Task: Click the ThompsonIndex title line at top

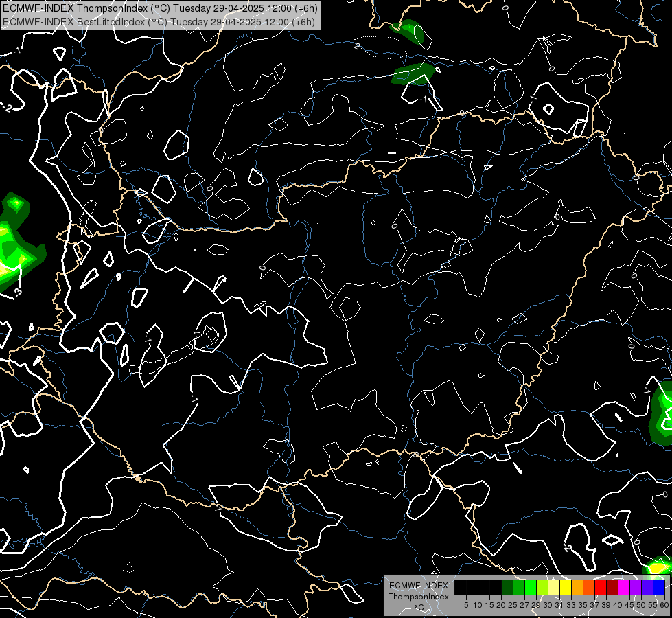Action: pos(161,8)
